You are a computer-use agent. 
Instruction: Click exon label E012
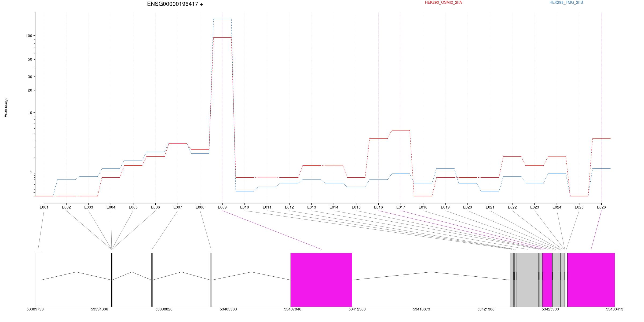(x=289, y=207)
